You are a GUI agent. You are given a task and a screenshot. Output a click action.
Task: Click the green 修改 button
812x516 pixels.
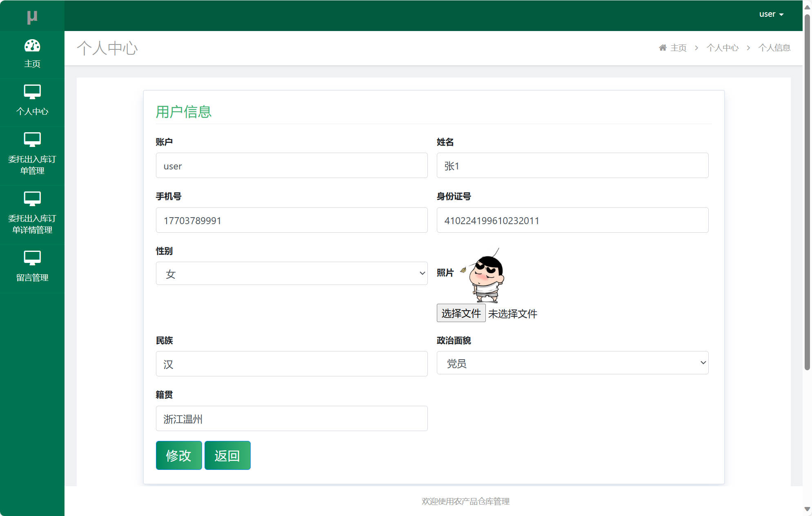[178, 455]
